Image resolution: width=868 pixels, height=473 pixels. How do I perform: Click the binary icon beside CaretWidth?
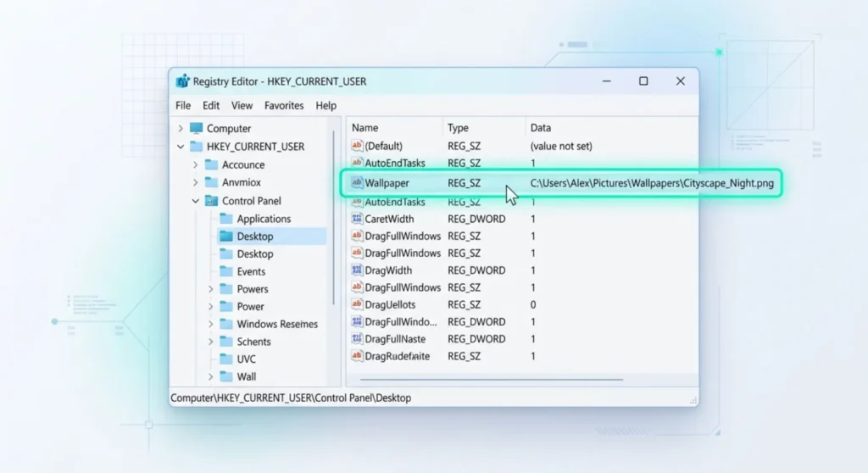(357, 218)
